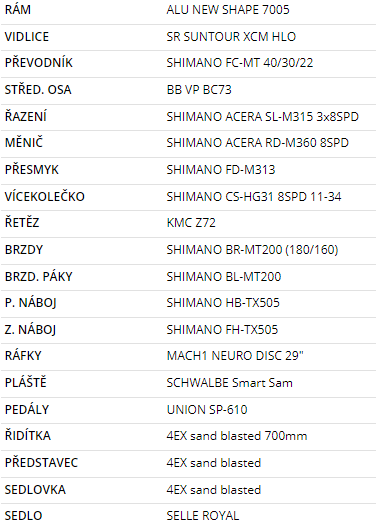376x529 pixels.
Task: Select KMC Z72 chain value
Action: click(191, 223)
